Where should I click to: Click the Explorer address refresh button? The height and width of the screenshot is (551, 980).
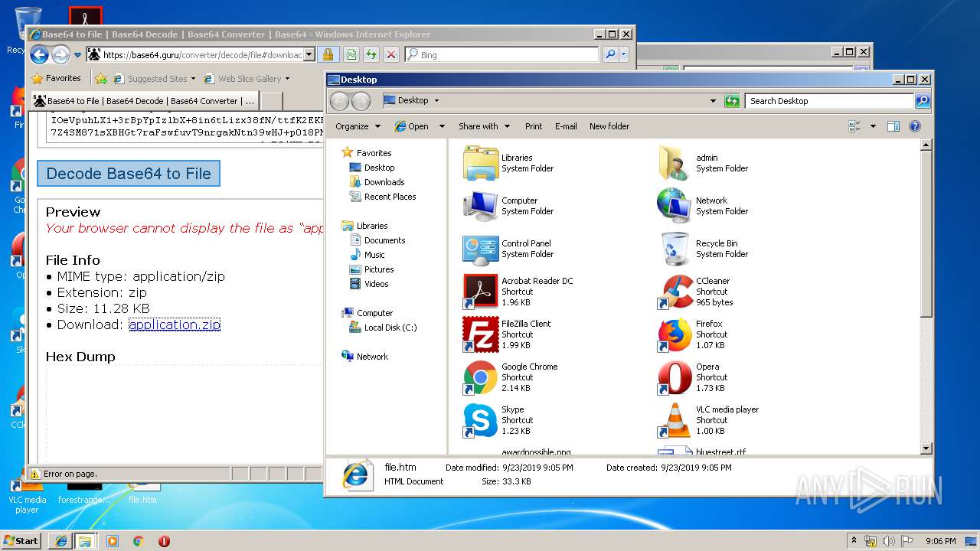point(732,101)
